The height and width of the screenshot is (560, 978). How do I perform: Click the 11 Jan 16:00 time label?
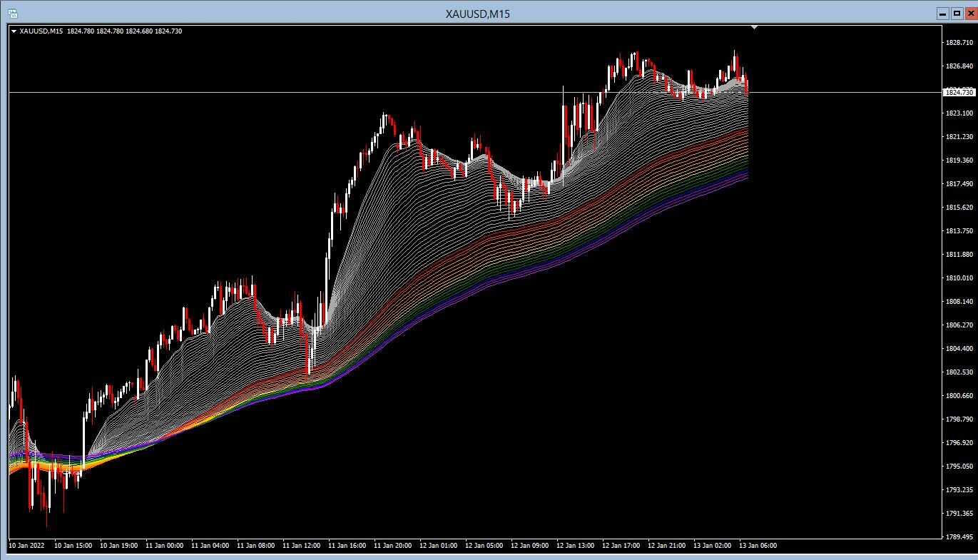pos(347,546)
